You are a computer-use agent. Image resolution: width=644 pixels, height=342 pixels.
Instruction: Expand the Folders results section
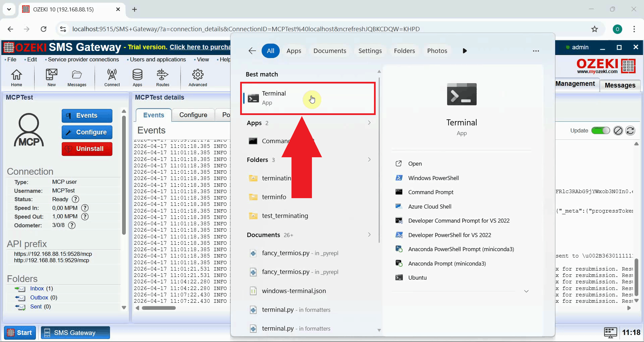[369, 160]
